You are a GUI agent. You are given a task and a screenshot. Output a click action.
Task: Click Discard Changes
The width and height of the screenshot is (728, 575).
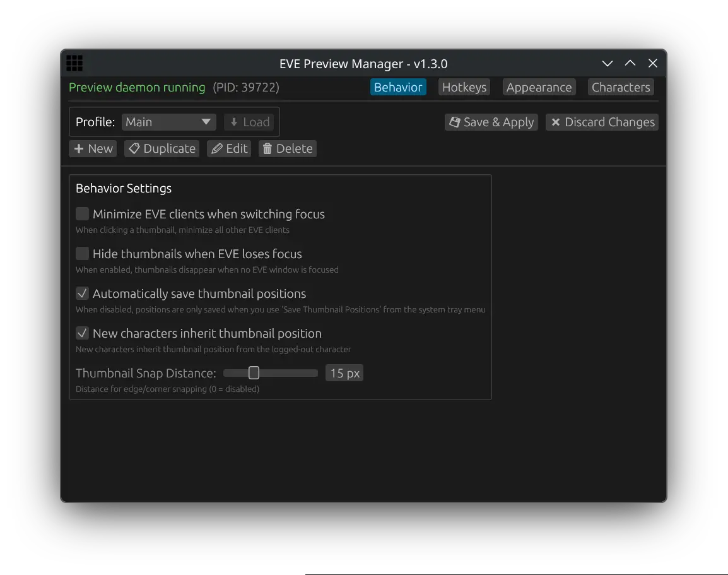click(x=602, y=122)
